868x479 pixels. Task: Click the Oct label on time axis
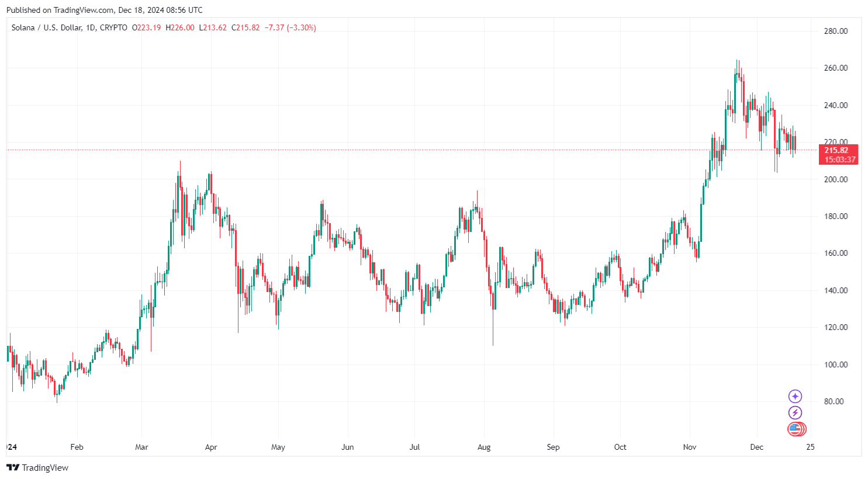(620, 447)
